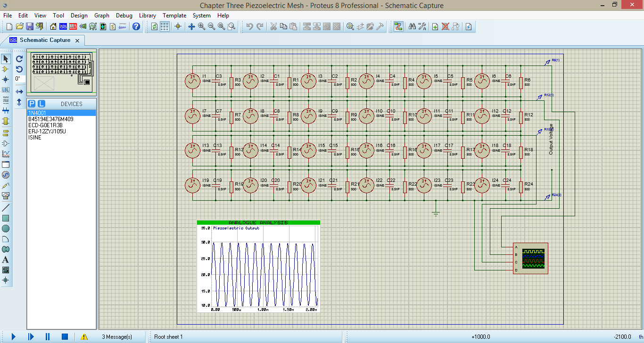Toggle the grid display button

click(164, 26)
